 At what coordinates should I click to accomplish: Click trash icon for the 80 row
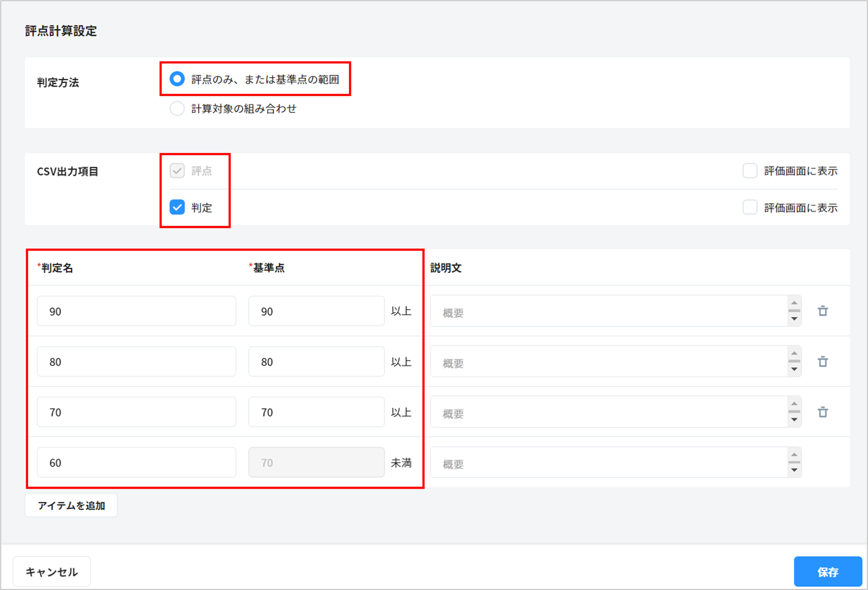coord(823,362)
